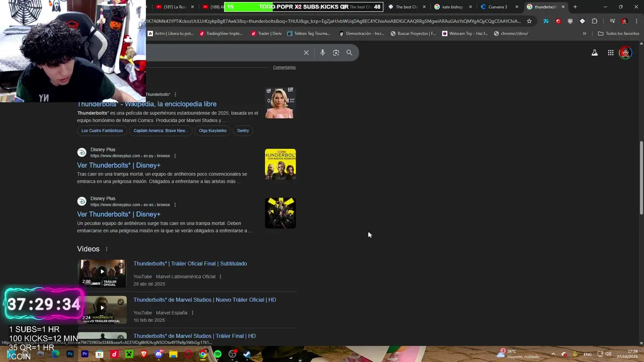644x362 pixels.
Task: Open the Tekken Tag Tourna... bookmark
Action: 308,33
